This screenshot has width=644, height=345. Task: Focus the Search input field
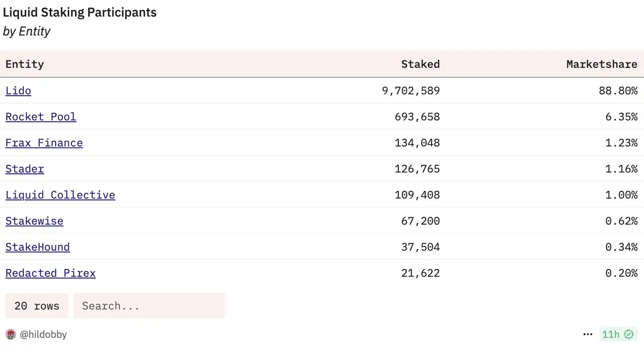click(x=149, y=306)
